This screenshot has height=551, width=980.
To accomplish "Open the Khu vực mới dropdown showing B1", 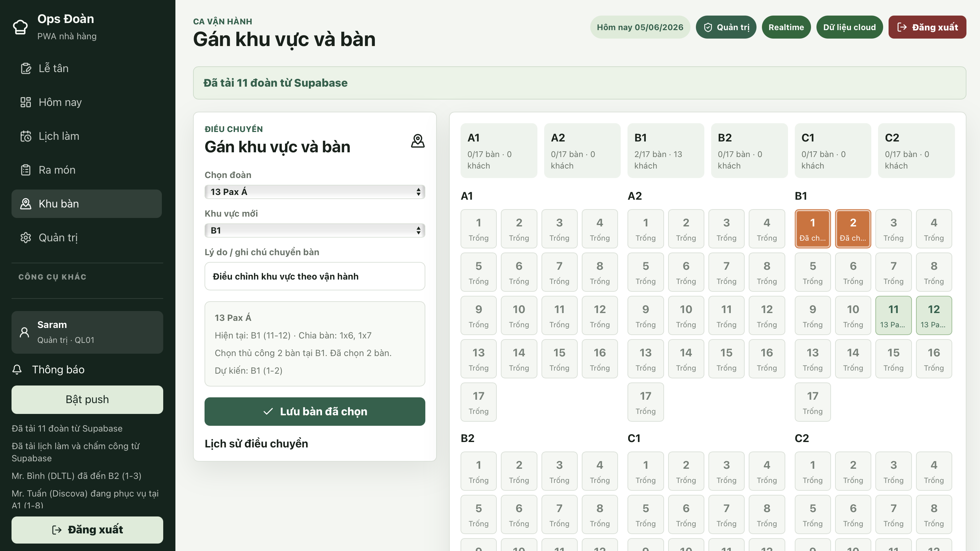I will [x=315, y=230].
